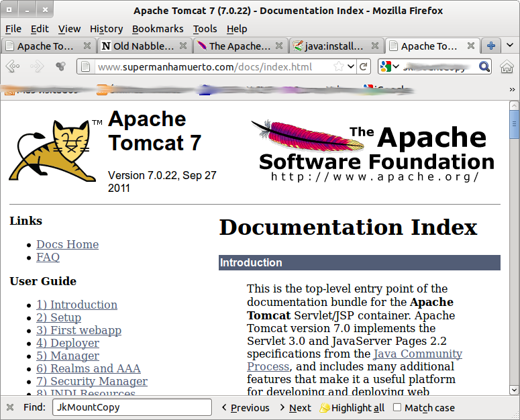Click the browser back arrow button
Screen dimensions: 520x420
pyautogui.click(x=13, y=66)
